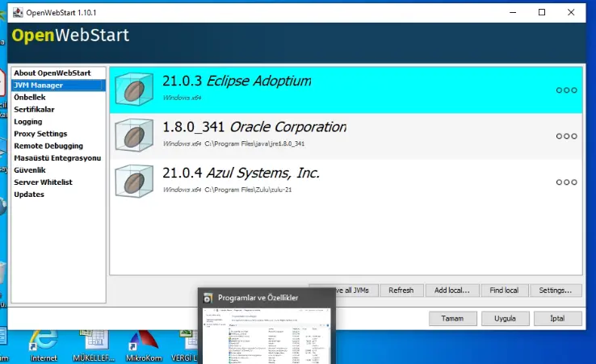This screenshot has height=364, width=596.
Task: Apply changes with Uygula button
Action: point(505,319)
